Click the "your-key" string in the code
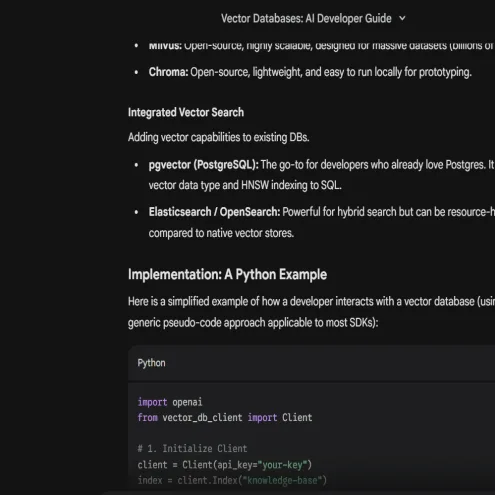495x495 pixels. [x=282, y=465]
